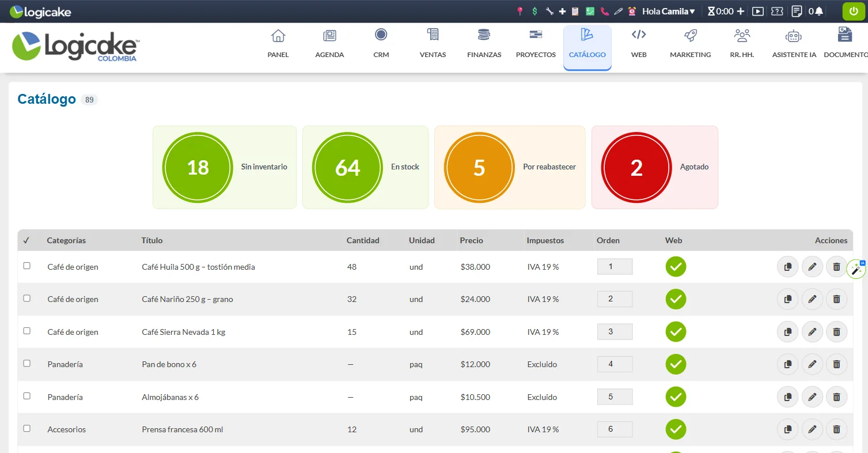Toggle web visibility for Almojábanas x 6
The width and height of the screenshot is (868, 453).
(x=676, y=397)
